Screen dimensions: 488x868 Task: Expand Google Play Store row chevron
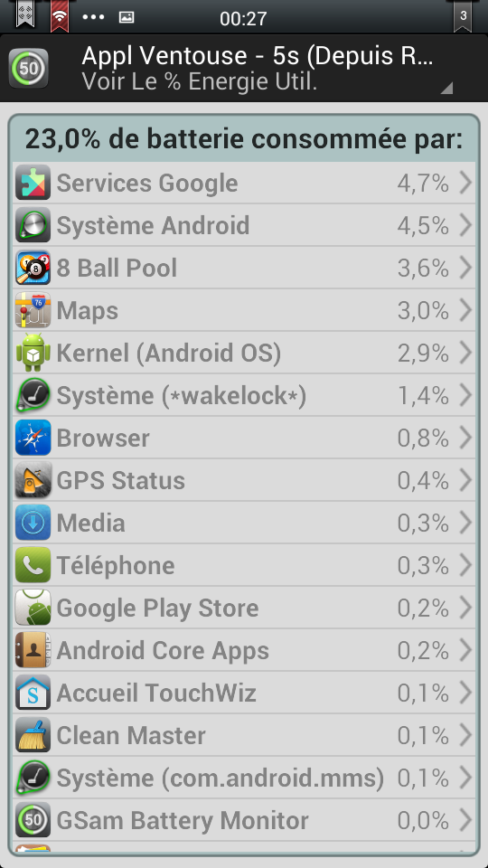(465, 608)
